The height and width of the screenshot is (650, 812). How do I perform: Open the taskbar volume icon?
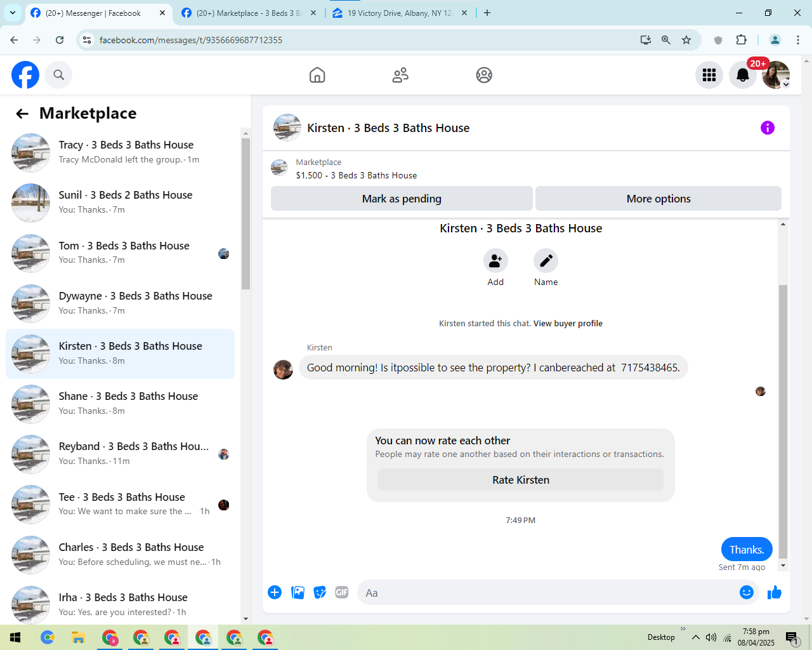(x=711, y=637)
